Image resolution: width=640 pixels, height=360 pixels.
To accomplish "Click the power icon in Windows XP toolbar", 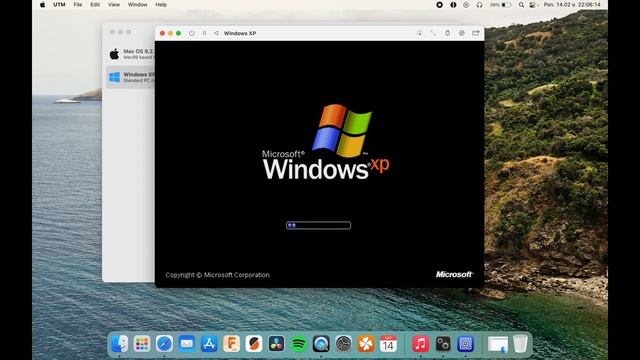I will pyautogui.click(x=191, y=33).
